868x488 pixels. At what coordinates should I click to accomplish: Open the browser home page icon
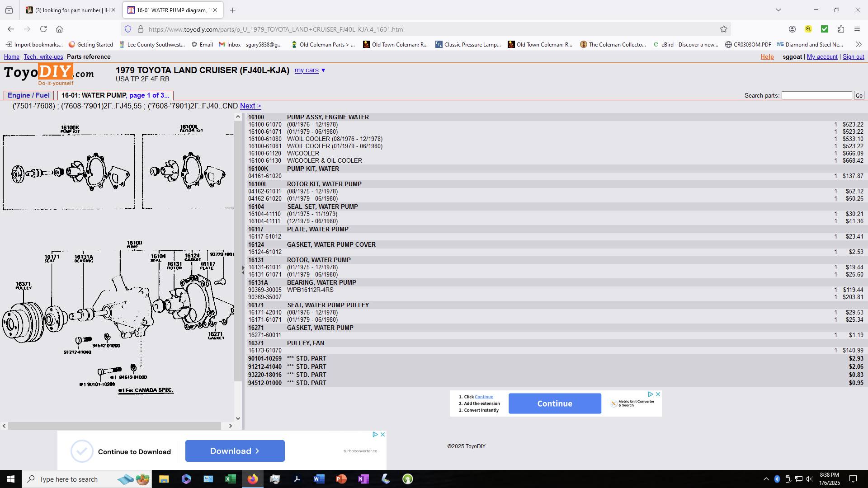click(59, 29)
